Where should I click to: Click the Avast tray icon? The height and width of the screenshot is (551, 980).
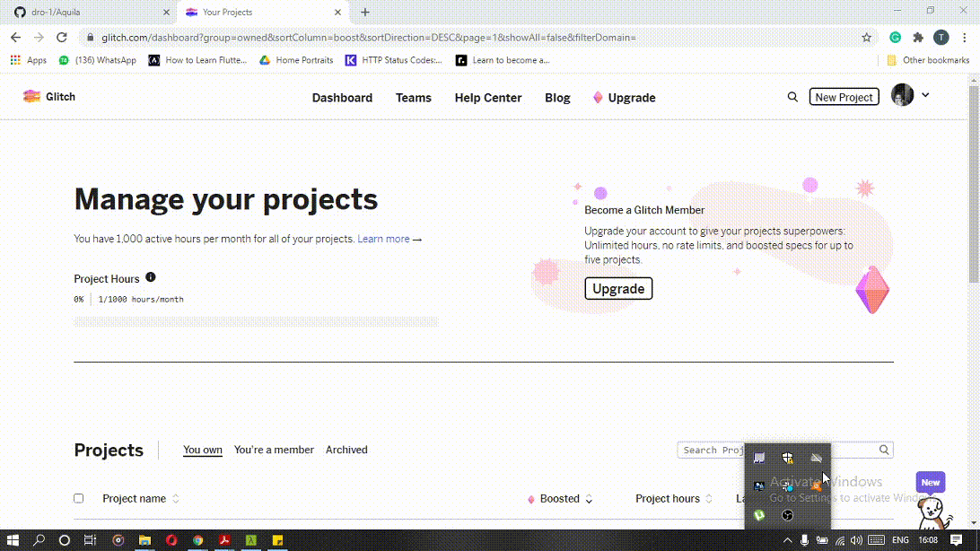[x=817, y=486]
